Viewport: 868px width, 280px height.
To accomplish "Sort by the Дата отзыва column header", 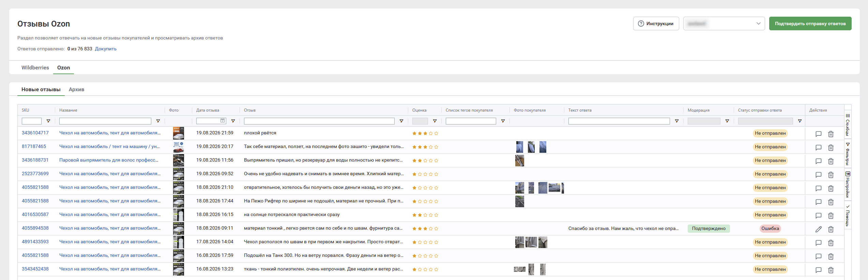I will click(208, 110).
